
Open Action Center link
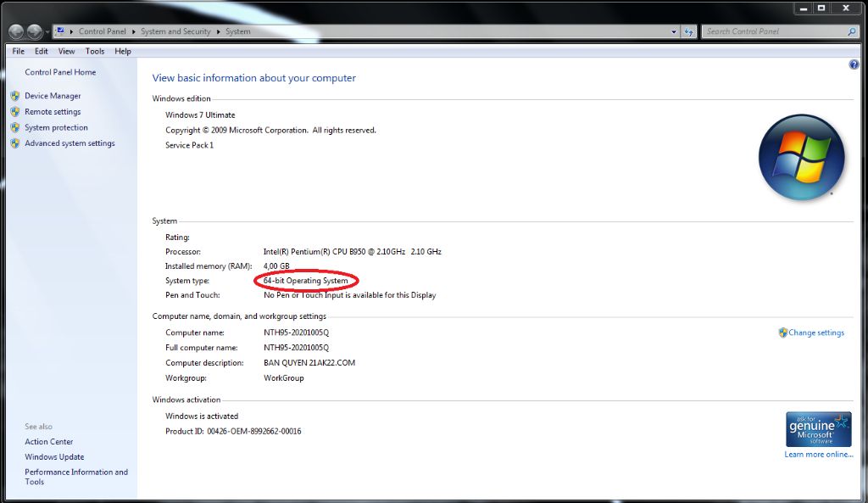click(x=48, y=442)
